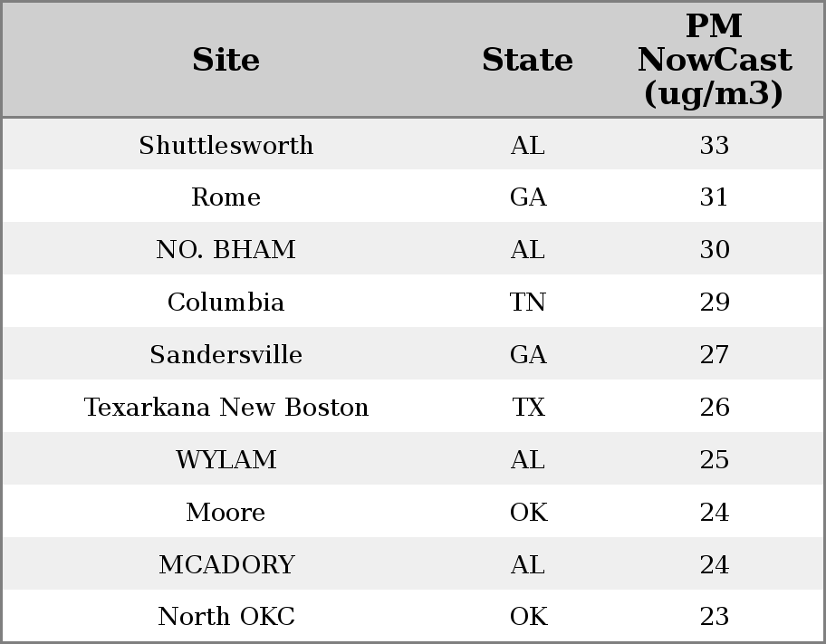Select the Shuttlesworth site cell

coord(226,145)
